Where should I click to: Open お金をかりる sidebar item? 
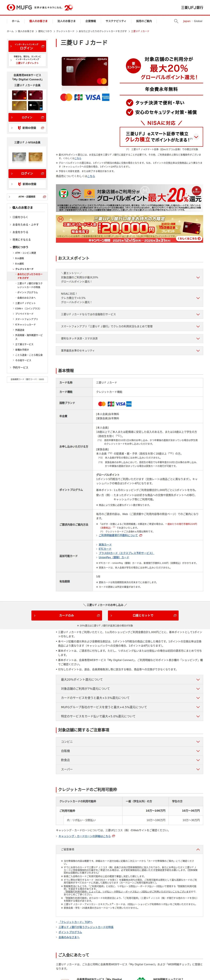coord(21,232)
